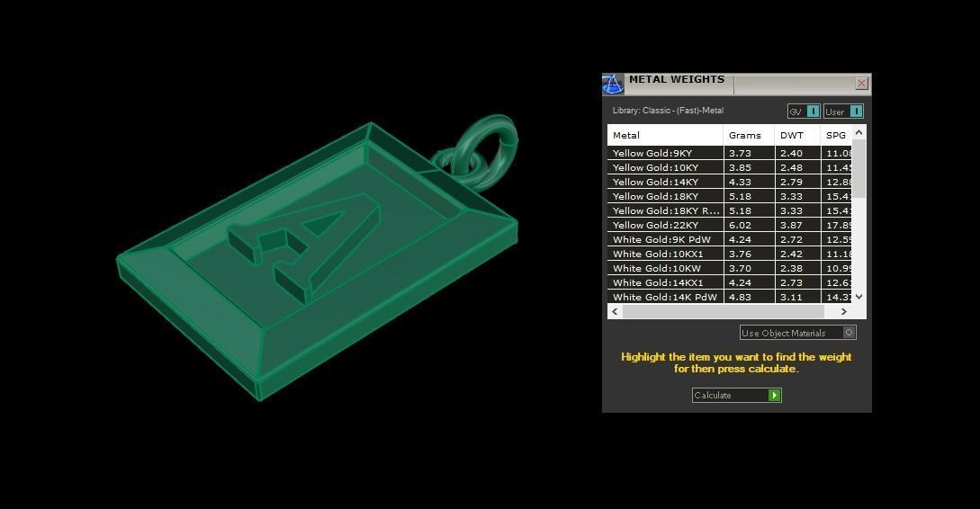Click the 3.85 grams cell
Viewport: 980px width, 509px height.
coord(749,167)
